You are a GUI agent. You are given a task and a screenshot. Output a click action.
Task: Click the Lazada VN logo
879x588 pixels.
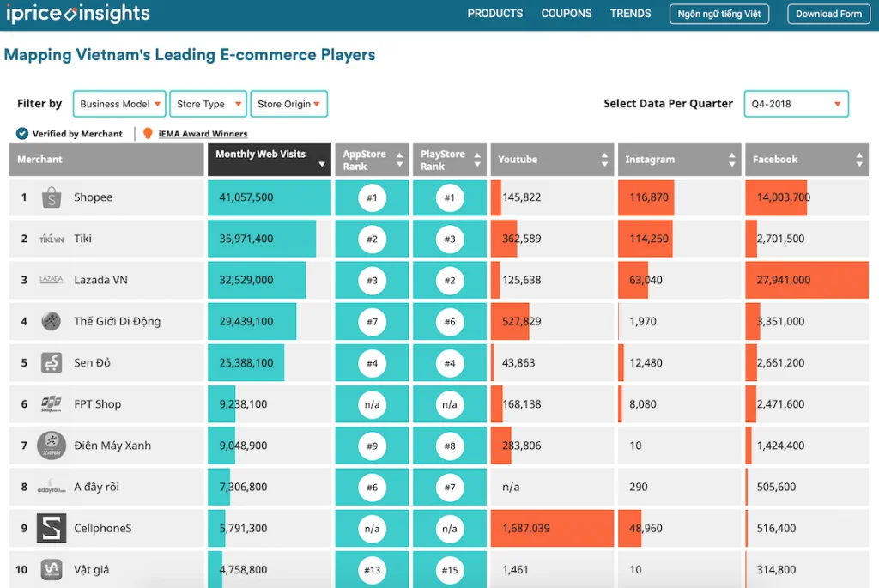coord(50,280)
